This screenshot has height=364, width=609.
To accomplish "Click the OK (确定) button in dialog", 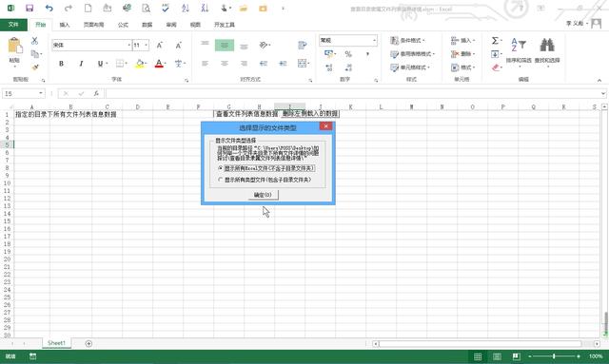I will [263, 195].
